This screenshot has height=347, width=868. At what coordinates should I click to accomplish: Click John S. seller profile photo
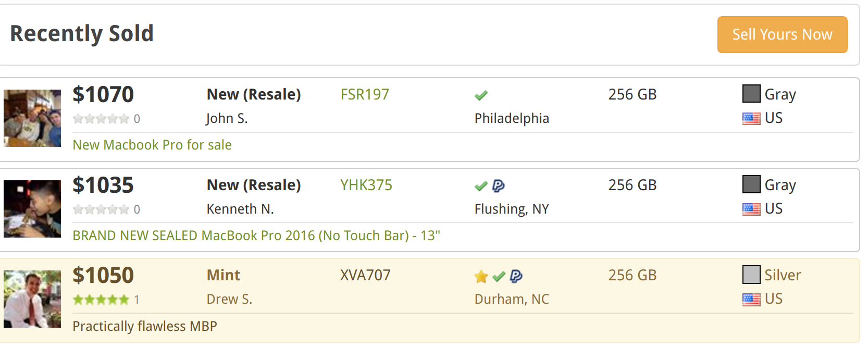point(32,118)
